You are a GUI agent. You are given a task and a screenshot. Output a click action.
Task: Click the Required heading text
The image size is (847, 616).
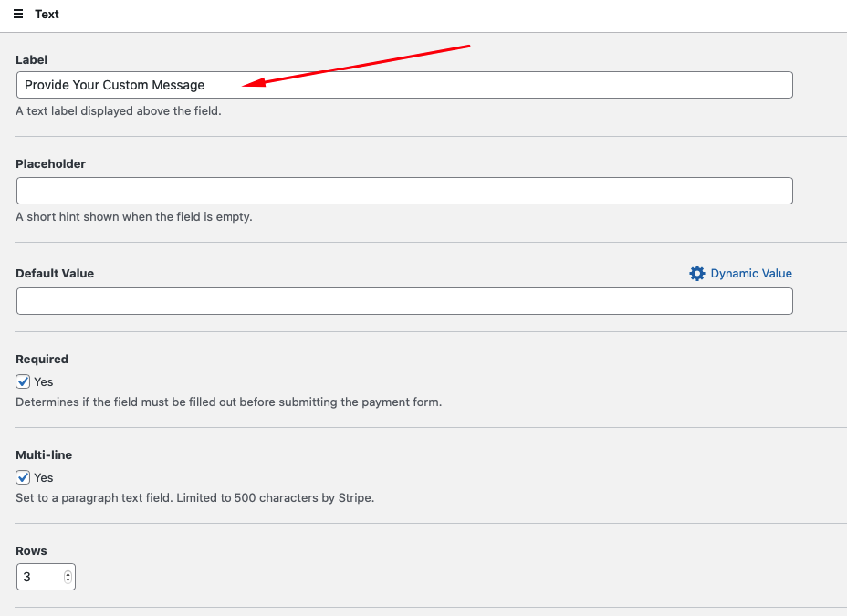42,359
